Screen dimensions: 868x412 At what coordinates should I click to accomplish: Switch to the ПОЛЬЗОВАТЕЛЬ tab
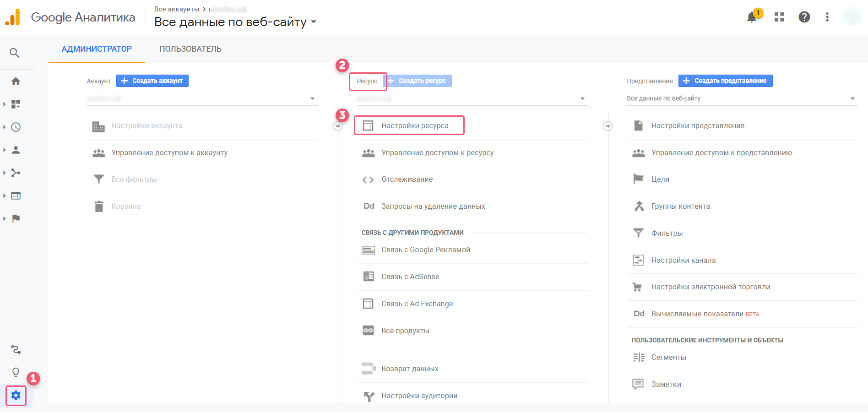pos(190,49)
